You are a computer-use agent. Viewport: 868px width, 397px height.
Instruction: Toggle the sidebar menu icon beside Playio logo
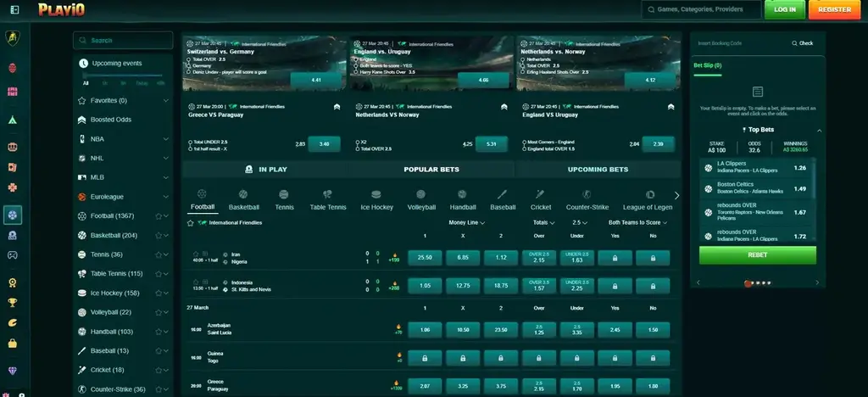click(x=15, y=10)
